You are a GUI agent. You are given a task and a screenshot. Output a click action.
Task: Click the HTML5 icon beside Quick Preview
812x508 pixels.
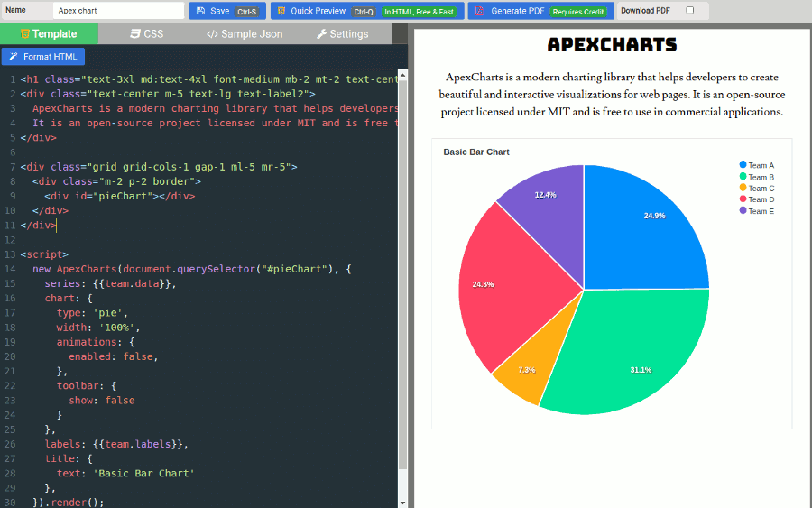pyautogui.click(x=281, y=11)
